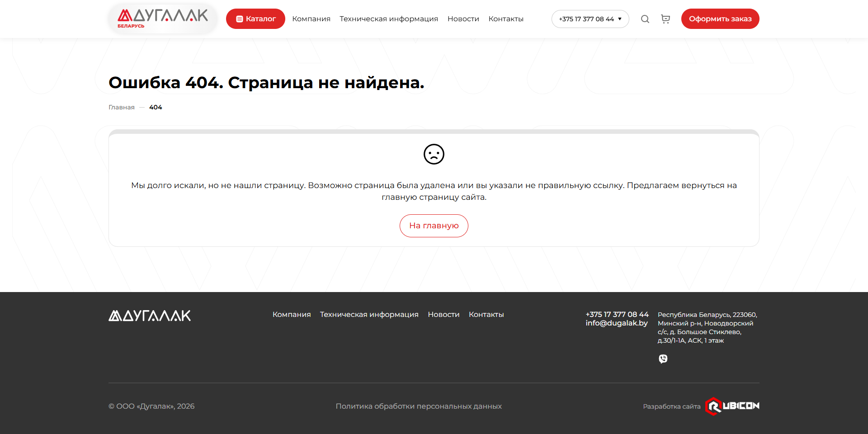The width and height of the screenshot is (868, 434).
Task: Click the Rubicon developer logo
Action: pyautogui.click(x=732, y=406)
